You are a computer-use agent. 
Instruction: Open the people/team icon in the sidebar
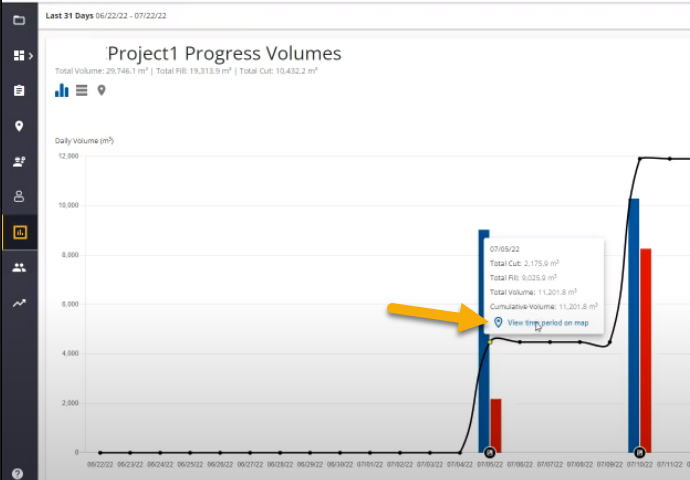(x=19, y=267)
